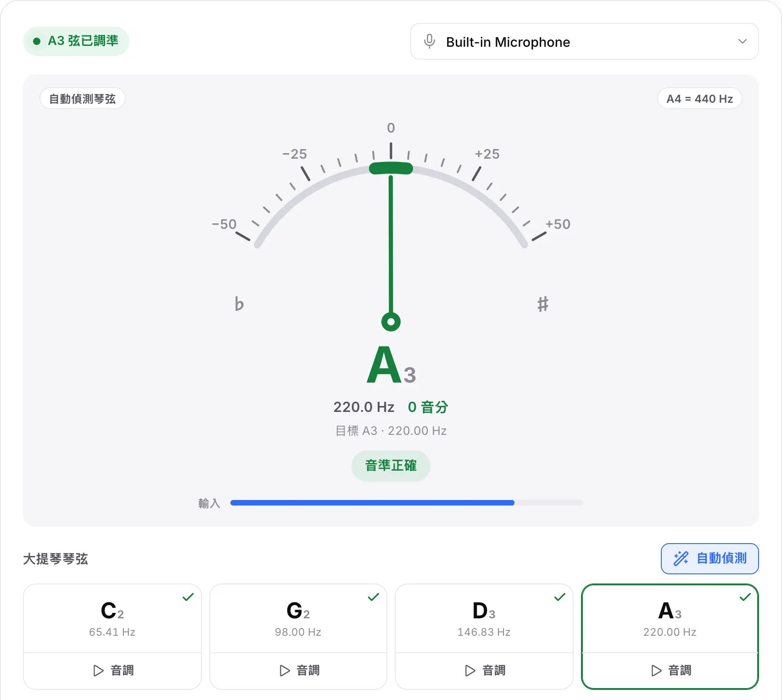Click the checkmark on the A3 card
The width and height of the screenshot is (782, 700).
click(745, 597)
